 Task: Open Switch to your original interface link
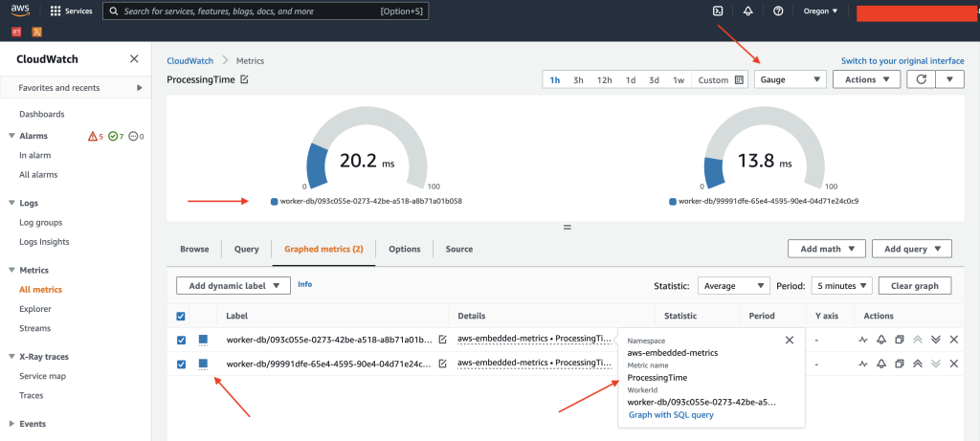coord(902,60)
